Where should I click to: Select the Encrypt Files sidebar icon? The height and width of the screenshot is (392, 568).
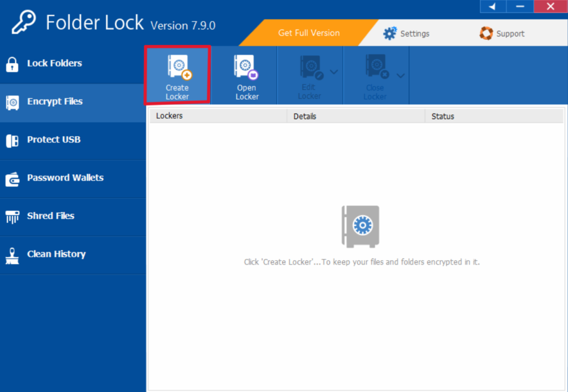pos(12,102)
